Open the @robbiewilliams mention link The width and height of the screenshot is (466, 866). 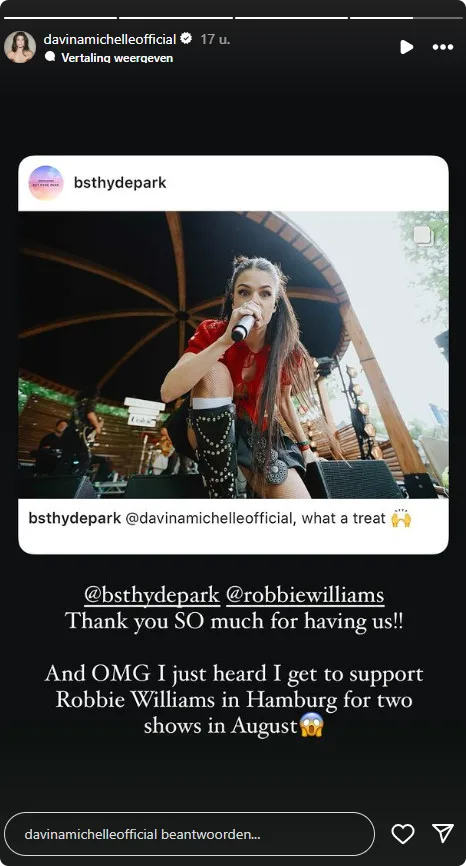[x=305, y=595]
